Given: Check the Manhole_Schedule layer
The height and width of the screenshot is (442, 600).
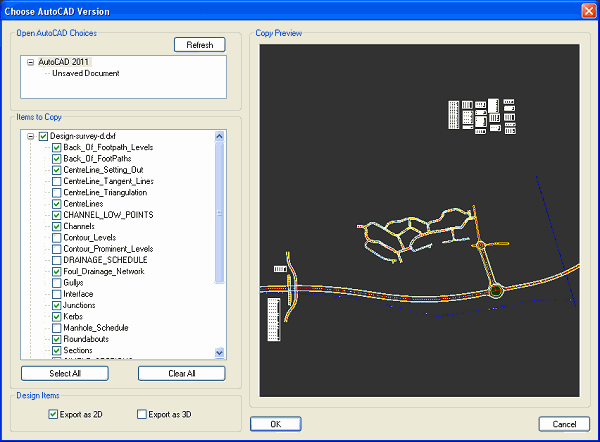Looking at the screenshot, I should click(x=57, y=328).
